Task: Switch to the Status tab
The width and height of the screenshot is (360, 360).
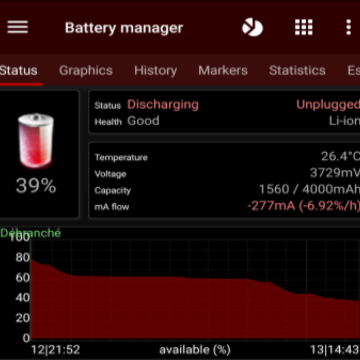Action: click(x=19, y=71)
